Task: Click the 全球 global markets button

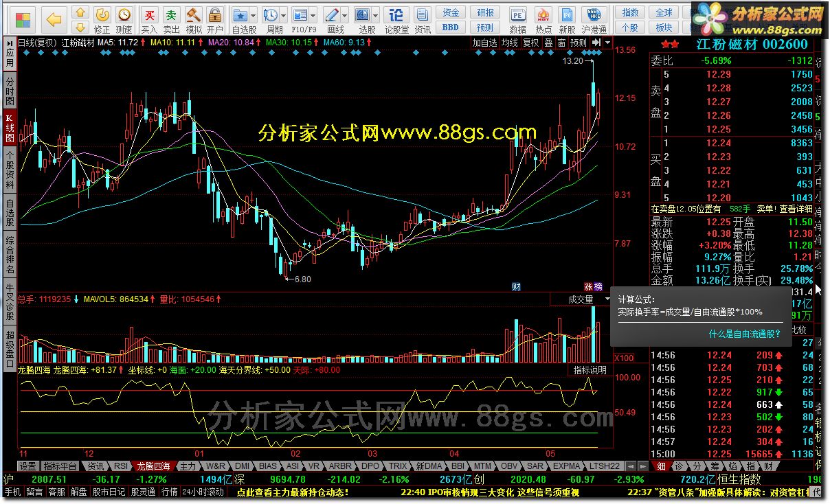Action: tap(664, 12)
